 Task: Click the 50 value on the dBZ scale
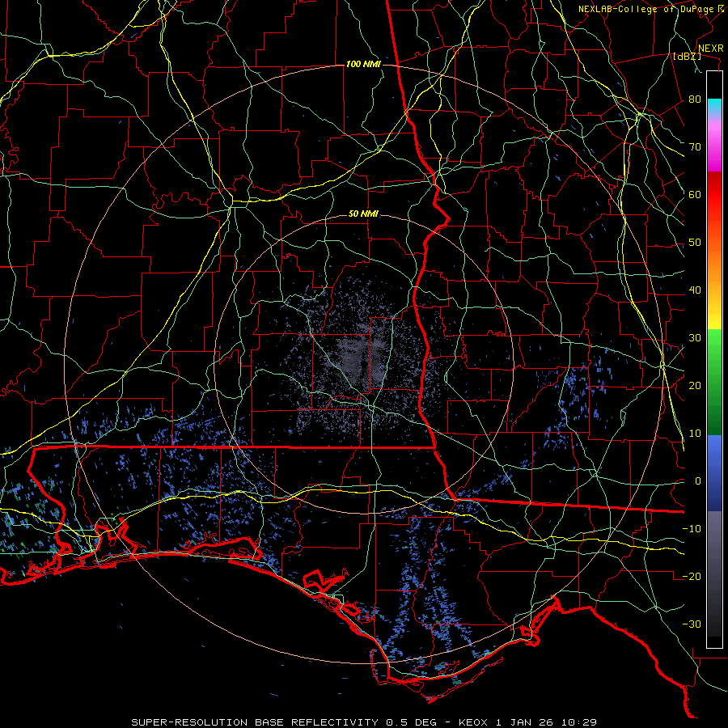coord(695,243)
